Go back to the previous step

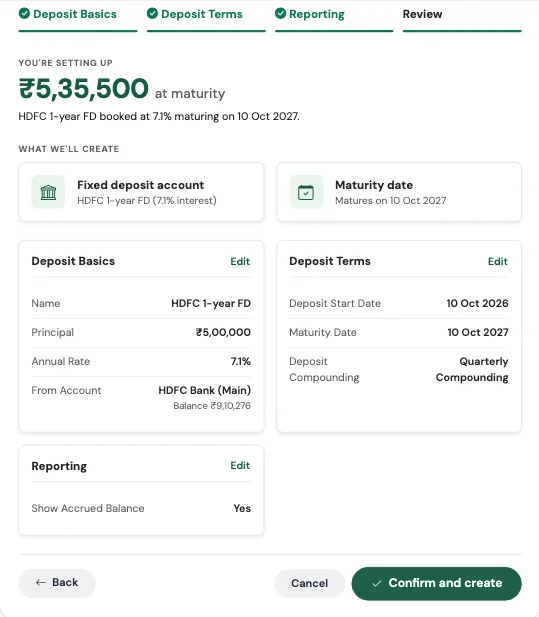point(57,583)
